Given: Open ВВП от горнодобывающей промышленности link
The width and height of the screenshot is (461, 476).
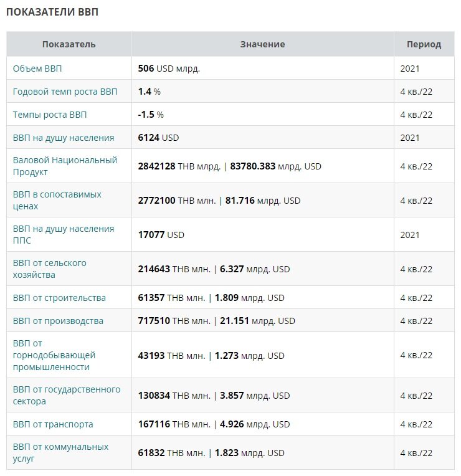Looking at the screenshot, I should coord(54,355).
